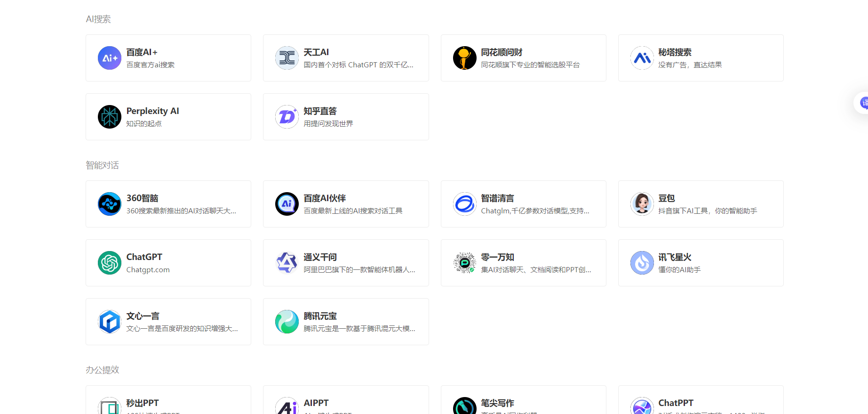Open the ChatPPT title link
Image resolution: width=868 pixels, height=414 pixels.
pyautogui.click(x=676, y=403)
